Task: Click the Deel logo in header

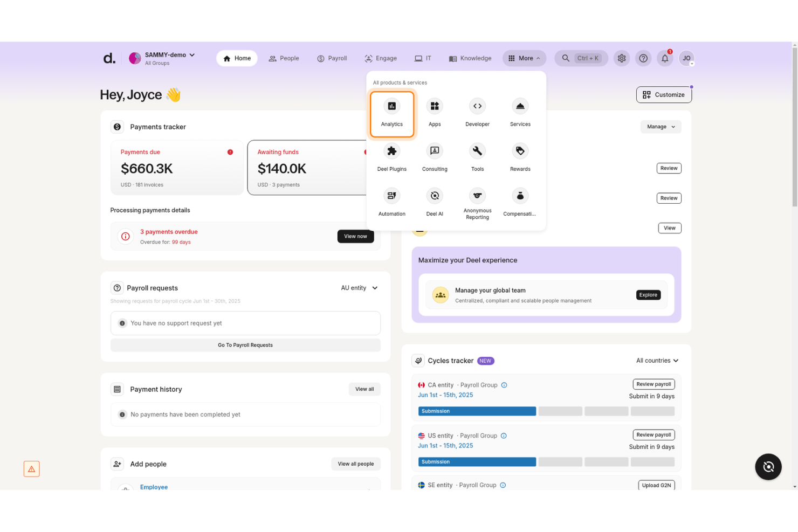Action: tap(109, 58)
